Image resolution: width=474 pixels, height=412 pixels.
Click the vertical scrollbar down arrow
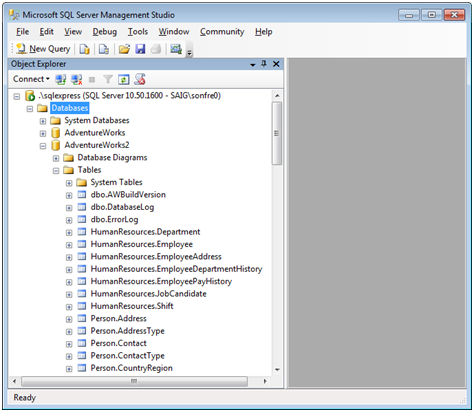[277, 369]
